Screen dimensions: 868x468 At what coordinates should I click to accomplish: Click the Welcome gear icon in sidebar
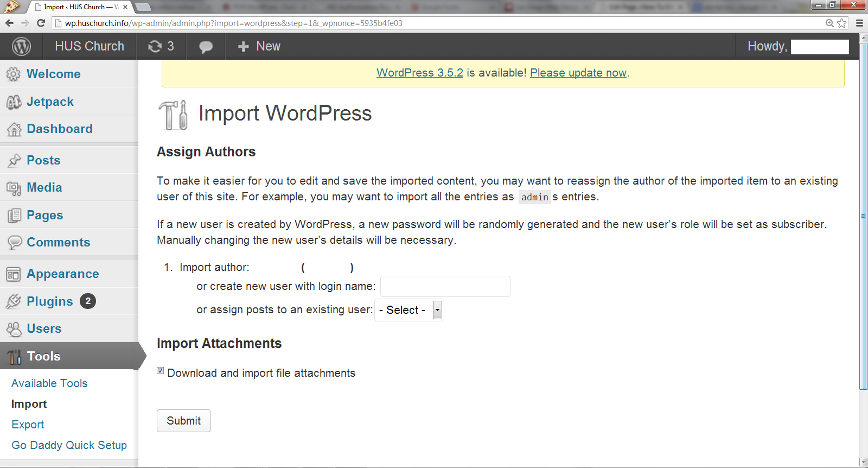tap(14, 74)
